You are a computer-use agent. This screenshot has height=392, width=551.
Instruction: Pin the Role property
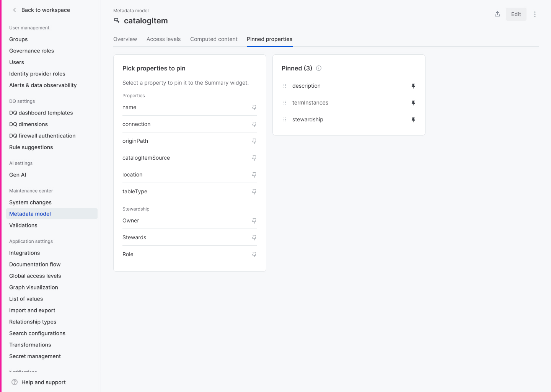click(254, 255)
